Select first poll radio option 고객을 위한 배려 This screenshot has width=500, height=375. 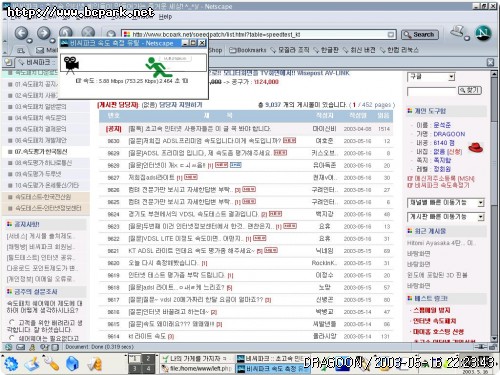(12, 322)
